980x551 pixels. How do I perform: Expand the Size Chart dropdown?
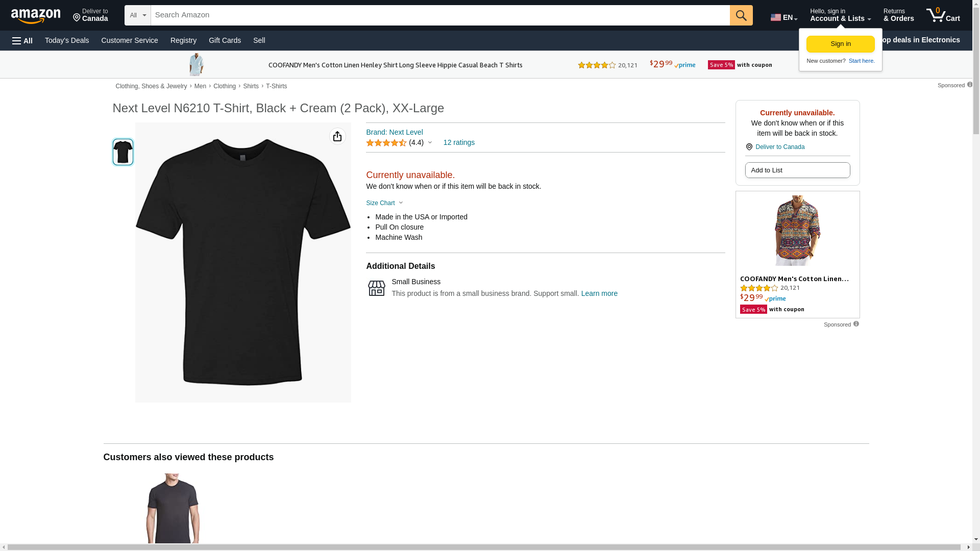click(384, 203)
